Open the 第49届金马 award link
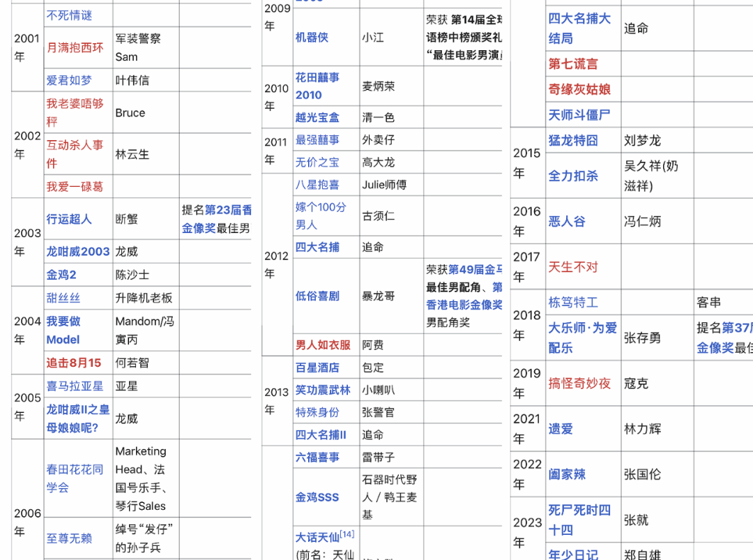This screenshot has height=560, width=753. click(x=476, y=269)
